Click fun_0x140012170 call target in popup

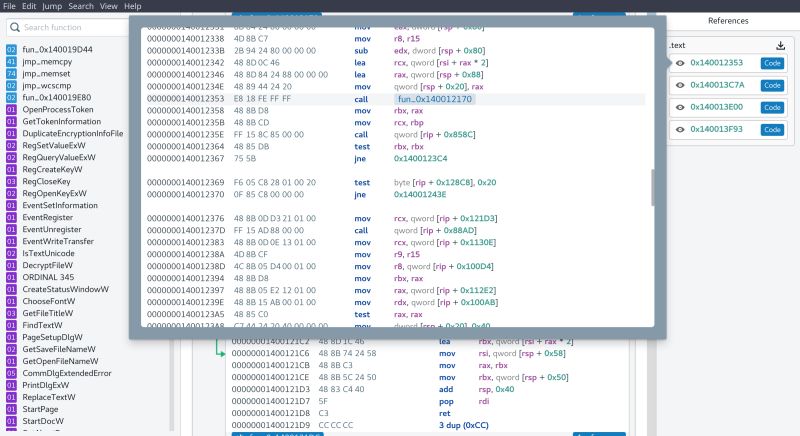tap(435, 99)
